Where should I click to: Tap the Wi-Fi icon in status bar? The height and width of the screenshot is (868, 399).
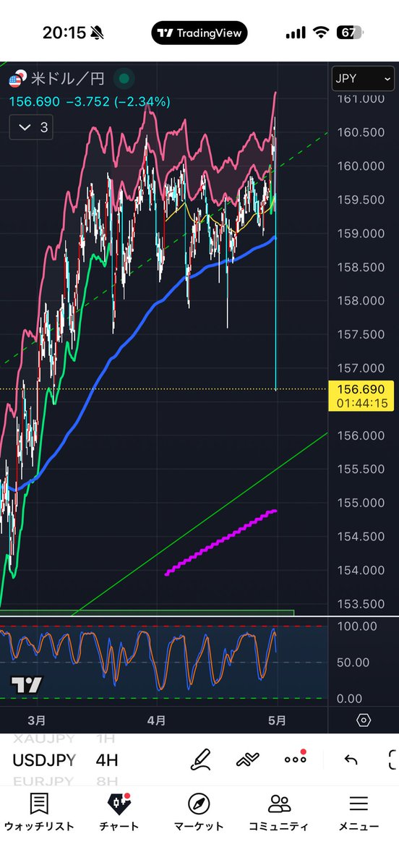click(x=320, y=33)
